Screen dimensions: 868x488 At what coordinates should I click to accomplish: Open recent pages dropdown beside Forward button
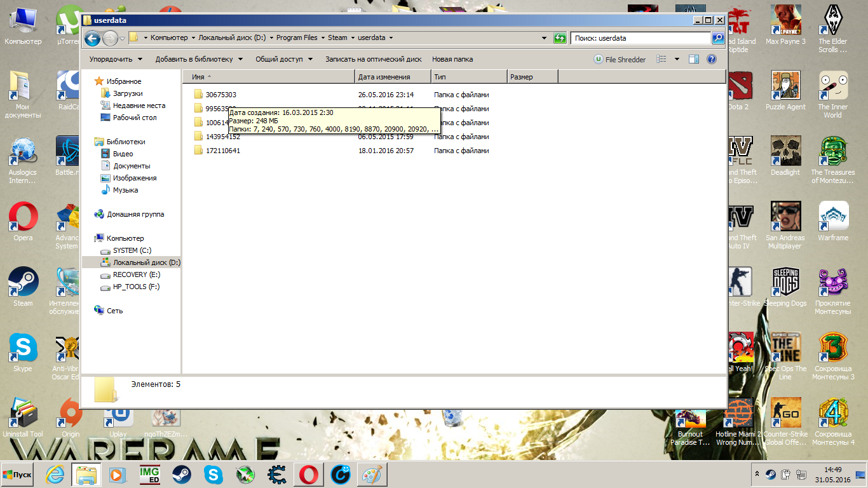pos(122,38)
